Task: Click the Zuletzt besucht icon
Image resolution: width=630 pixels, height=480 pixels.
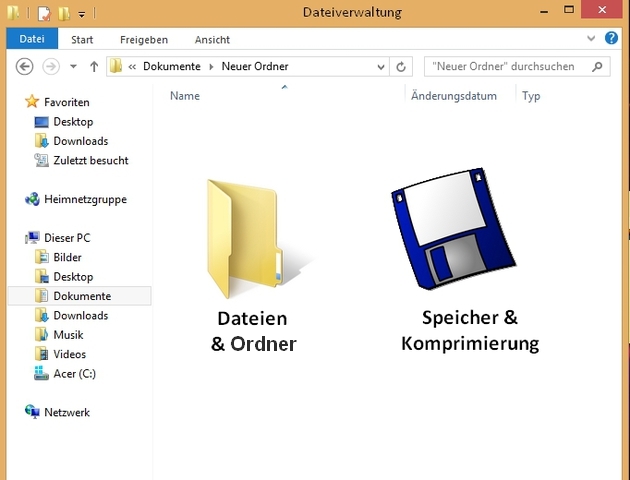Action: click(41, 160)
